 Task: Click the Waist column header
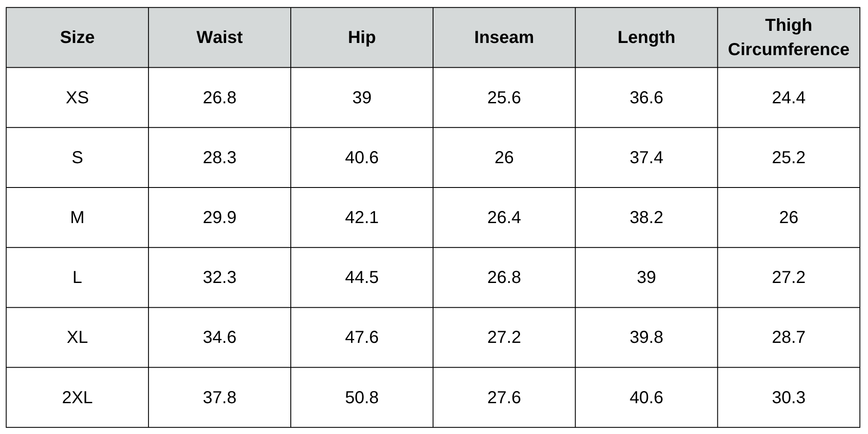[x=220, y=37]
